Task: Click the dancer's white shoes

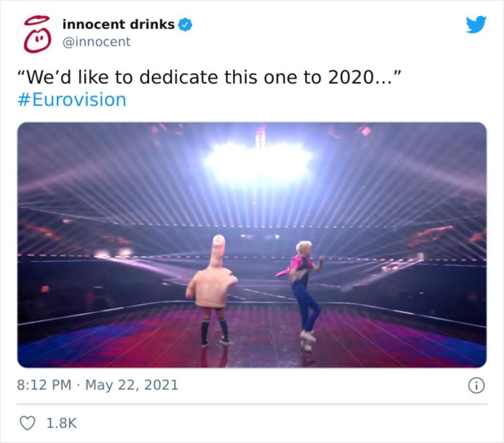Action: 307,339
